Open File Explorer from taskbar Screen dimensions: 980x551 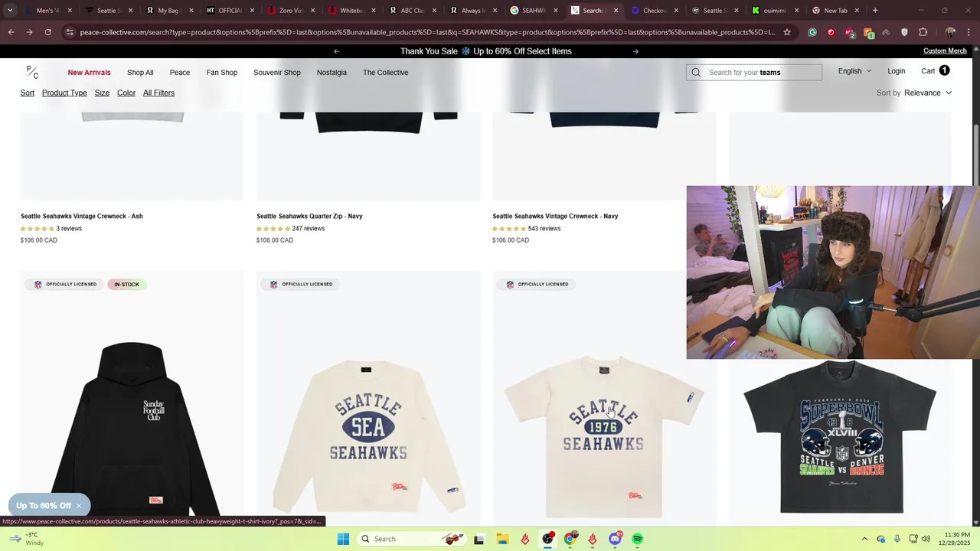point(502,539)
